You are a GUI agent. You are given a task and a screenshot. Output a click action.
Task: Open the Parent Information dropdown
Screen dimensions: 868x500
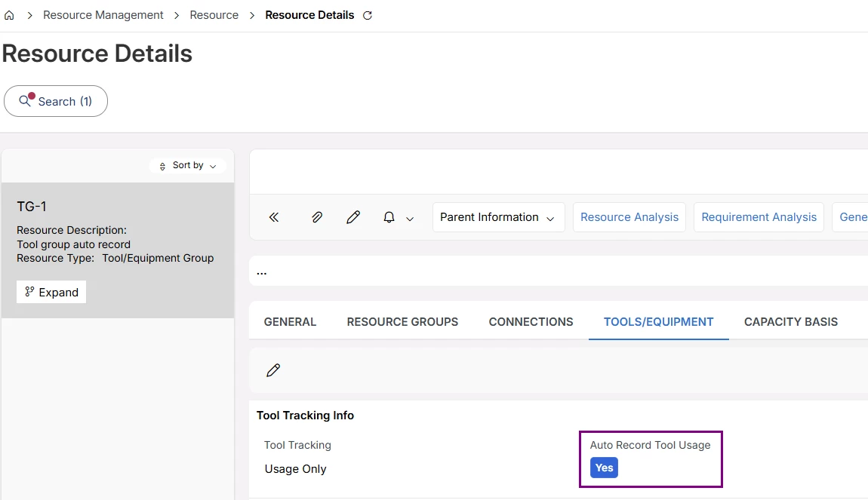point(498,217)
